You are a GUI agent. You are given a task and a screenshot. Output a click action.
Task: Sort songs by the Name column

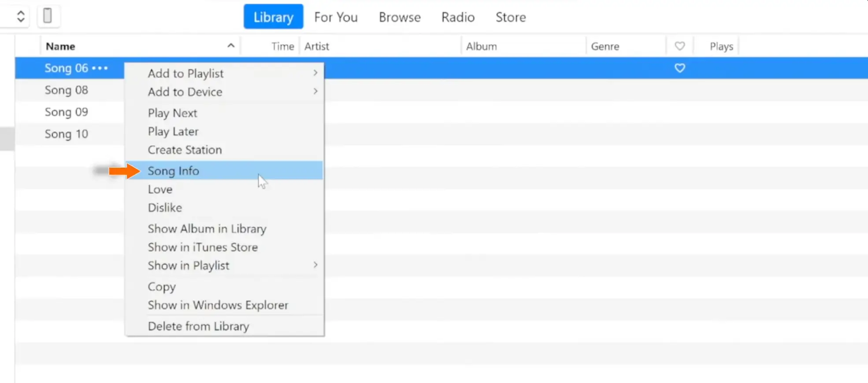pos(60,46)
